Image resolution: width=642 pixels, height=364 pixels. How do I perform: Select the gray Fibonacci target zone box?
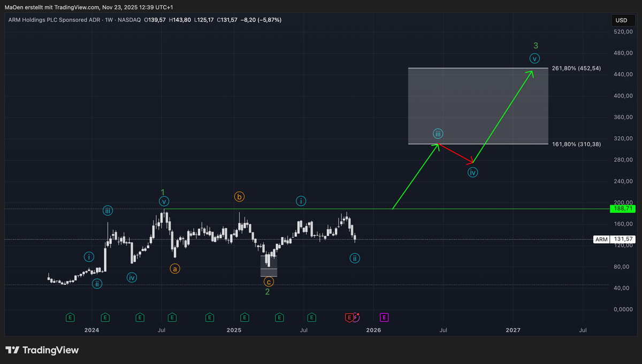[x=478, y=106]
